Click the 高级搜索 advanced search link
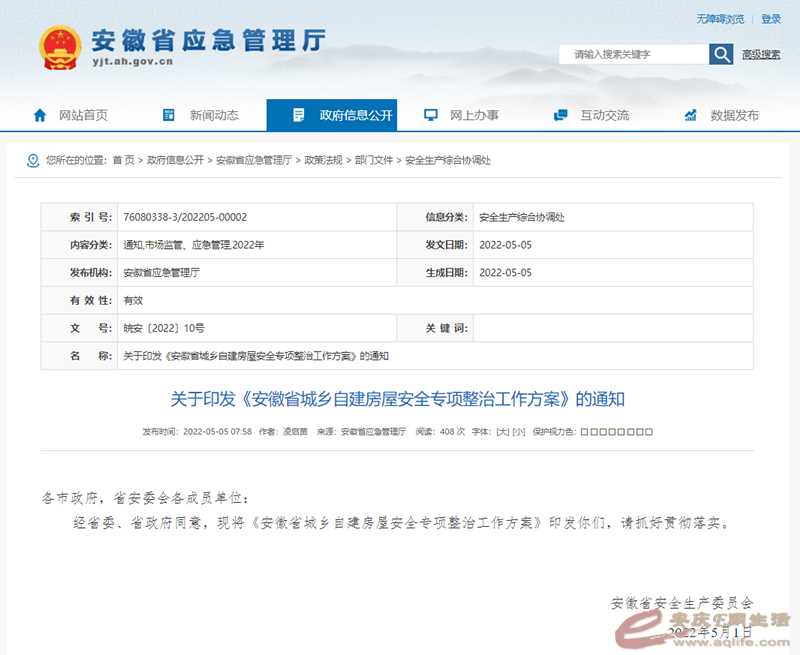The width and height of the screenshot is (800, 655). [761, 54]
